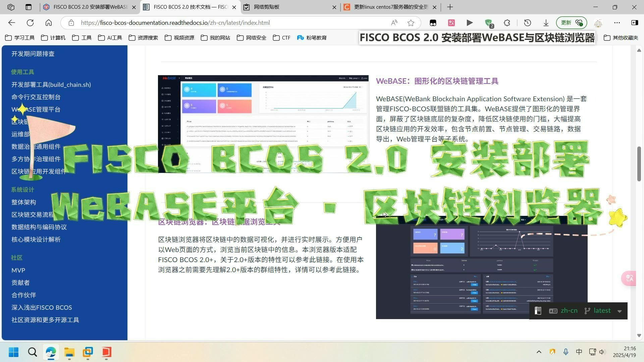Open 深入浅出FISCO BCOS sidebar link
This screenshot has width=644, height=362.
[42, 308]
